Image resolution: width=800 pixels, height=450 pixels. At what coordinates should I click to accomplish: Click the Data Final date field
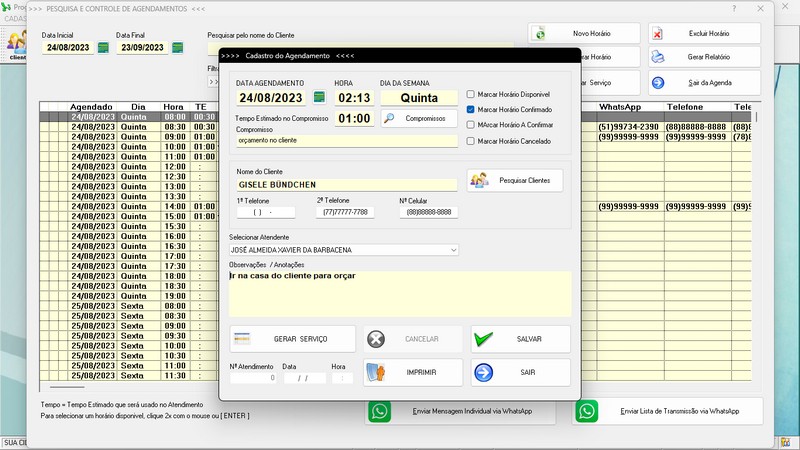(x=142, y=48)
